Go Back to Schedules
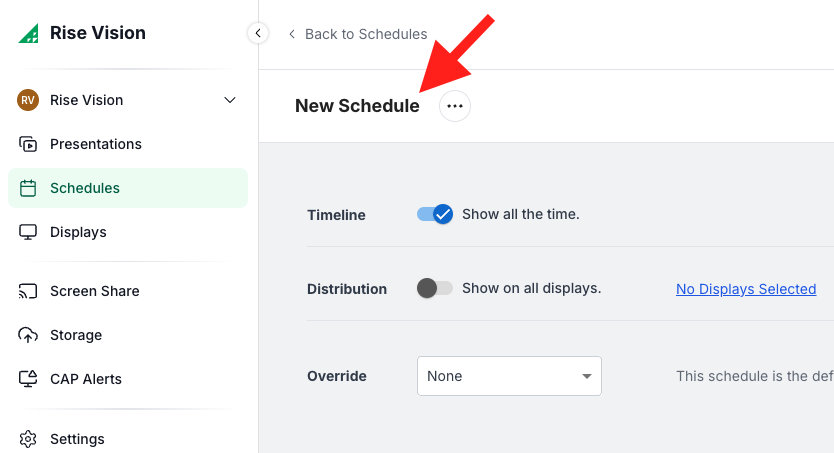 click(x=357, y=34)
